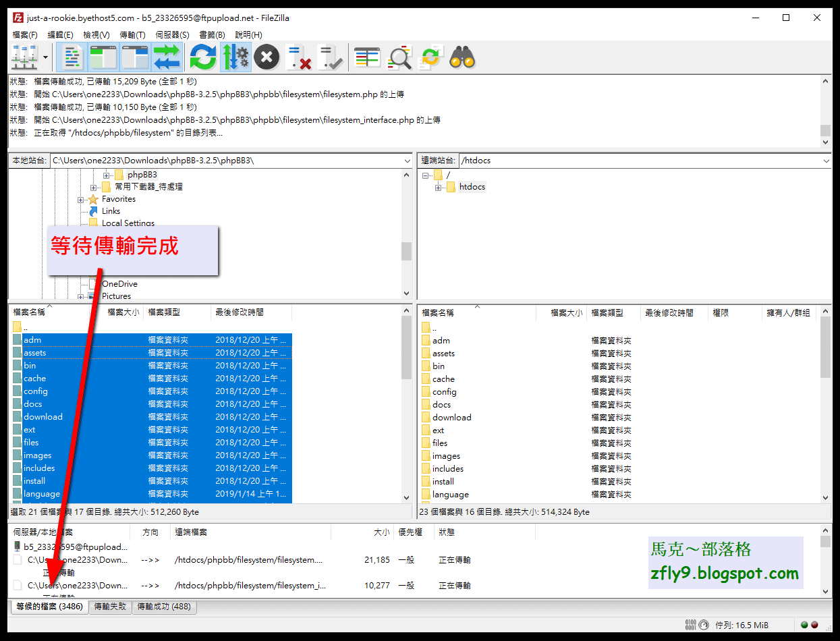
Task: Click the transfer type indicator in the status bar
Action: (x=690, y=625)
